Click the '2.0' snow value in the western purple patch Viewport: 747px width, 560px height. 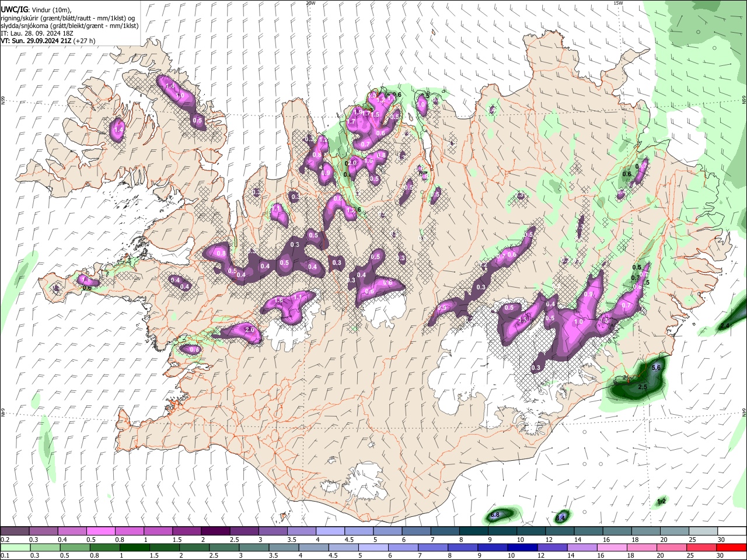[250, 330]
